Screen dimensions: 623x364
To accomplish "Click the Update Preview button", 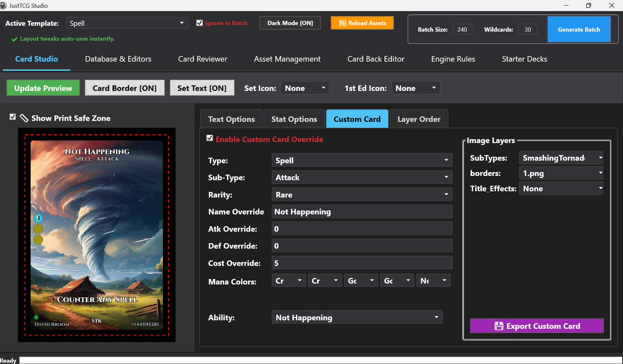I will (43, 88).
